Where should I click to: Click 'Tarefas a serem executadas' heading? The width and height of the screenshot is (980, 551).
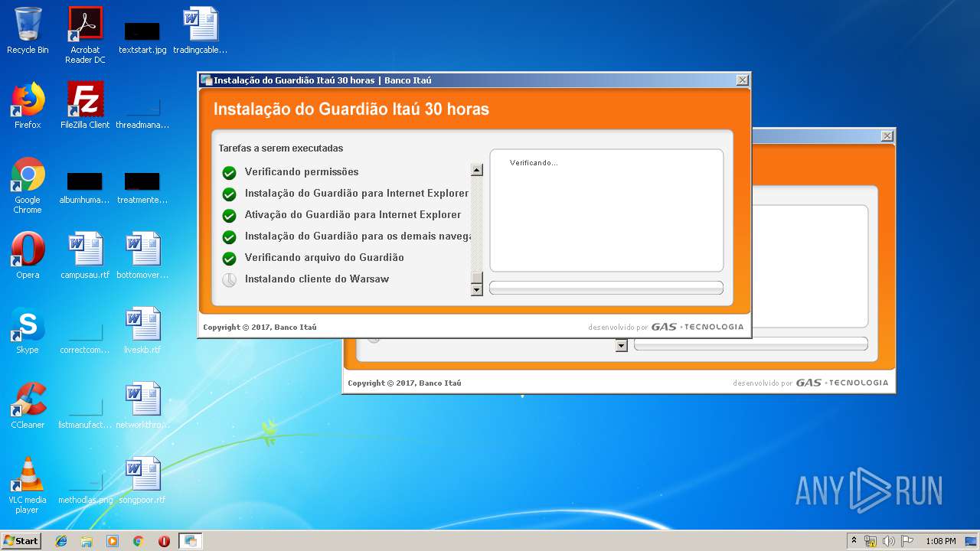(281, 148)
